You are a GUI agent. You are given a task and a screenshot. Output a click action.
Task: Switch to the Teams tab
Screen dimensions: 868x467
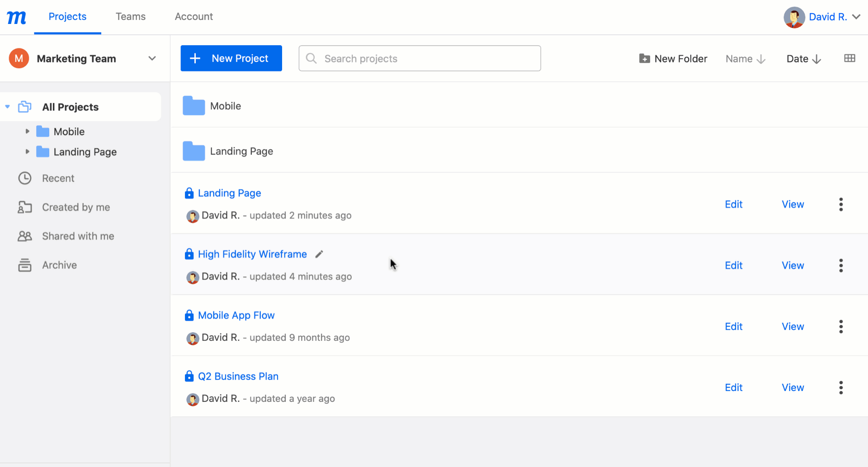[131, 16]
